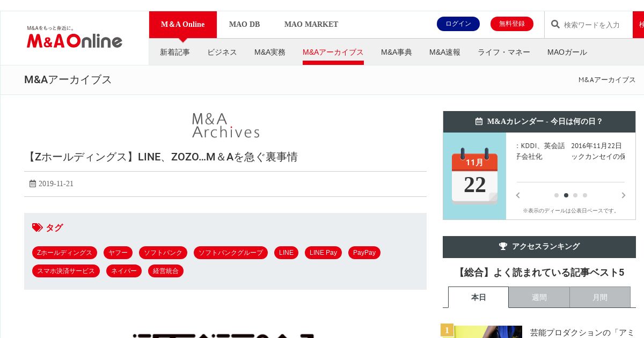Switch ranking to 週間 tab
Screen dimensions: 644x338
pos(539,297)
